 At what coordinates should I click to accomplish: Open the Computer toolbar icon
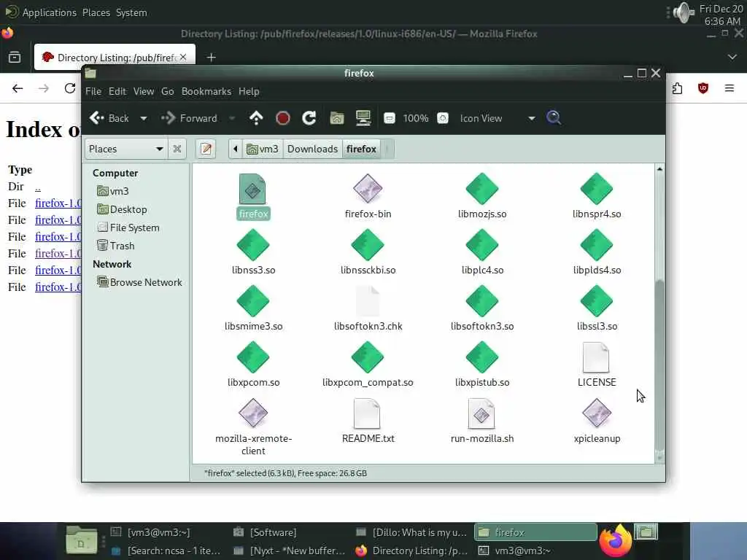pos(363,118)
